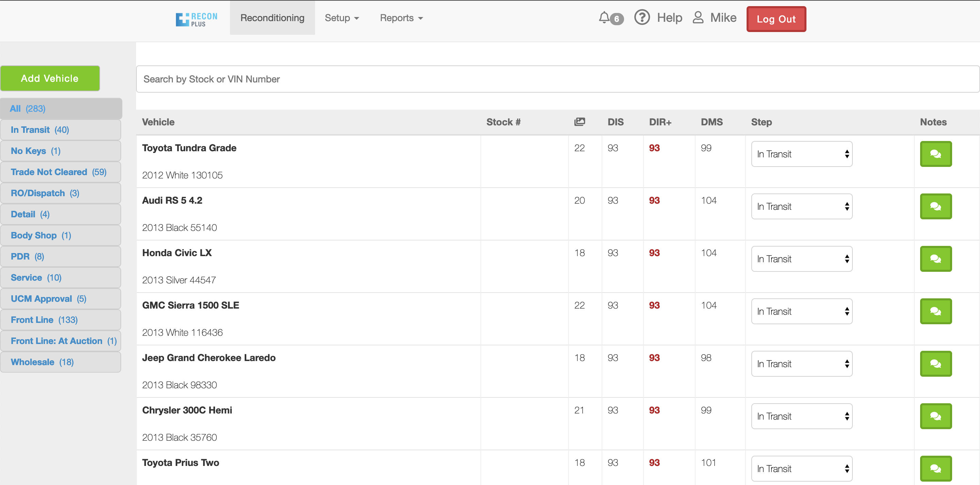
Task: Click the Add Vehicle button
Action: 50,78
